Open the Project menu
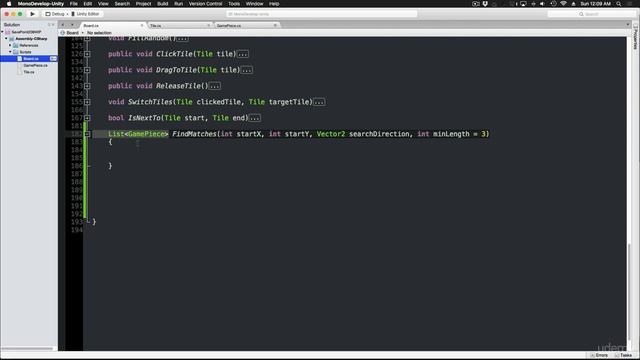The height and width of the screenshot is (360, 640). click(x=143, y=4)
